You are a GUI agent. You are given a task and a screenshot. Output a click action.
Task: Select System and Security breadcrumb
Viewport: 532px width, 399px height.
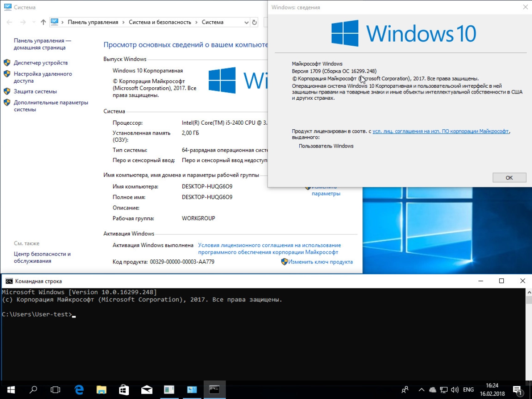click(x=160, y=22)
